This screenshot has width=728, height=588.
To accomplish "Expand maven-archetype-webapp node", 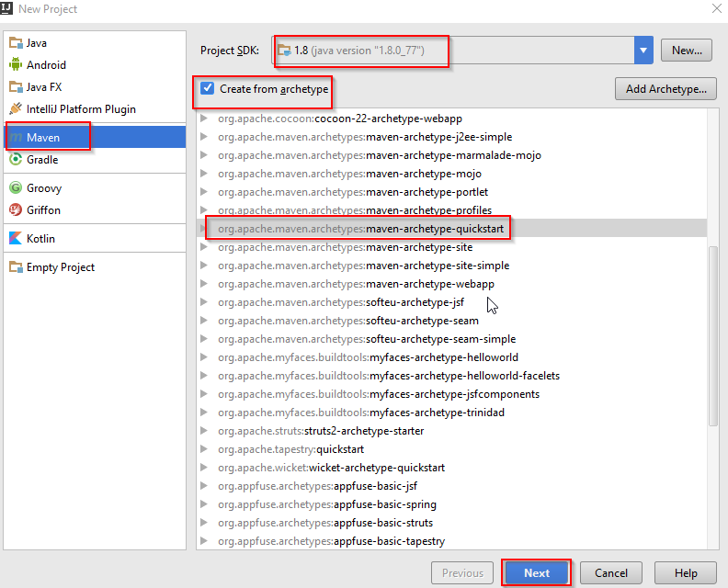I will click(203, 284).
